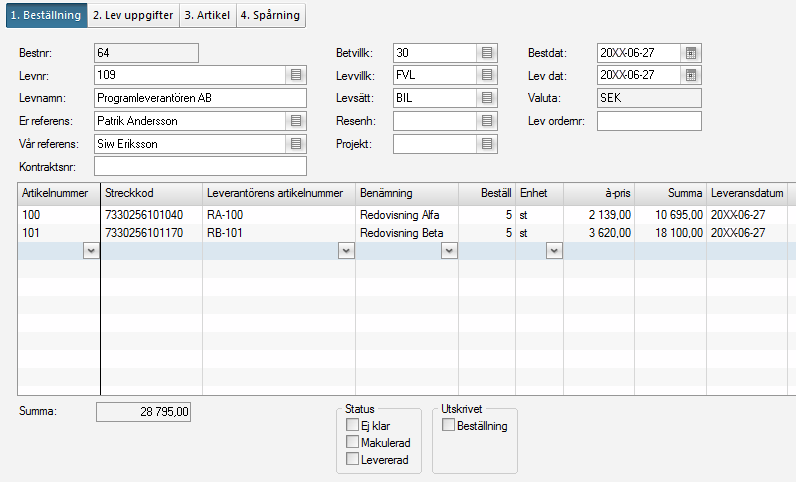The height and width of the screenshot is (482, 796).
Task: Toggle the Beställning checkbox under Utskrivet
Action: (448, 426)
